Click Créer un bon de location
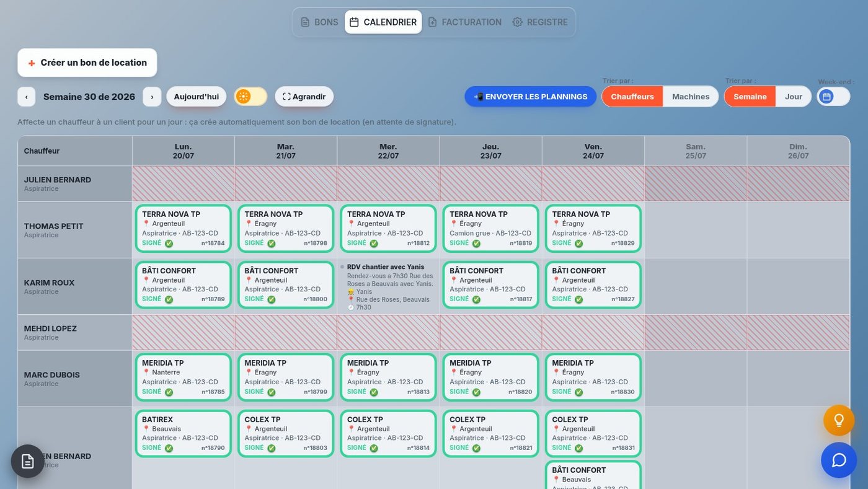Image resolution: width=868 pixels, height=489 pixels. [x=87, y=63]
